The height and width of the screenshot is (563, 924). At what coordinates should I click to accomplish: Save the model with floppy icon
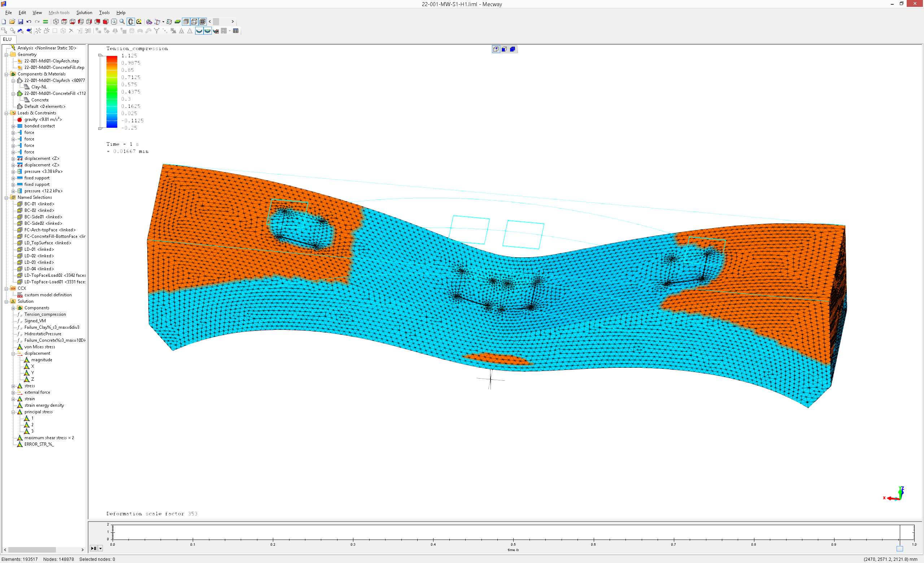[21, 22]
